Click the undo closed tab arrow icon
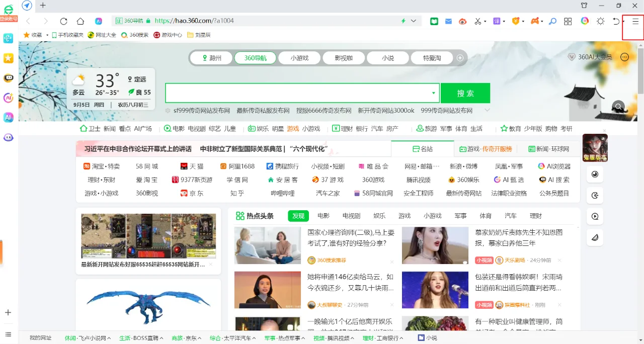644x344 pixels. point(616,21)
